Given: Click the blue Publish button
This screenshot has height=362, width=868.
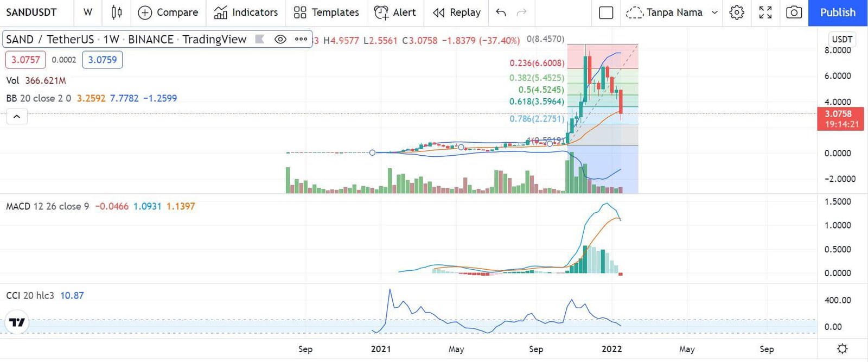Looking at the screenshot, I should 838,12.
